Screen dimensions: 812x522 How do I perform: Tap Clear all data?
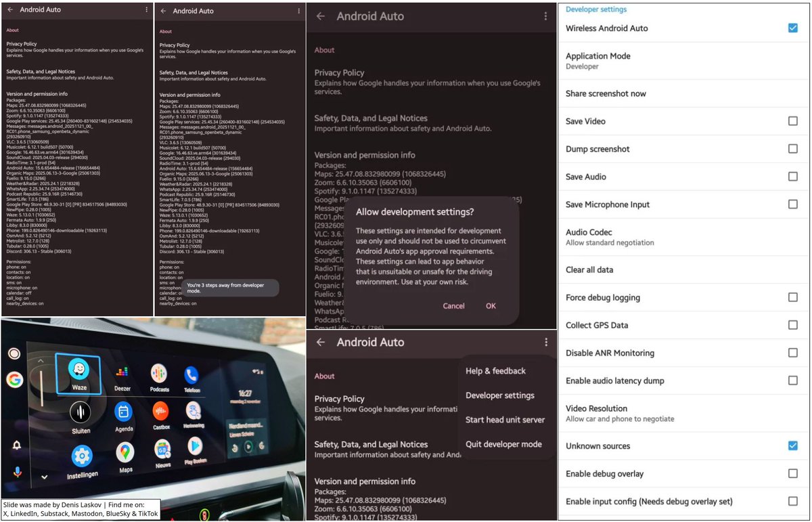pyautogui.click(x=683, y=269)
